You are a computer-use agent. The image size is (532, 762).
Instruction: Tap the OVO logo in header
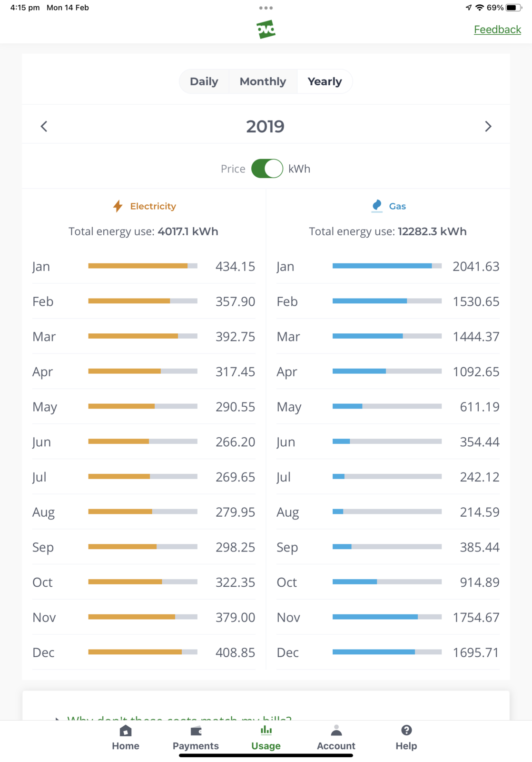[x=266, y=29]
